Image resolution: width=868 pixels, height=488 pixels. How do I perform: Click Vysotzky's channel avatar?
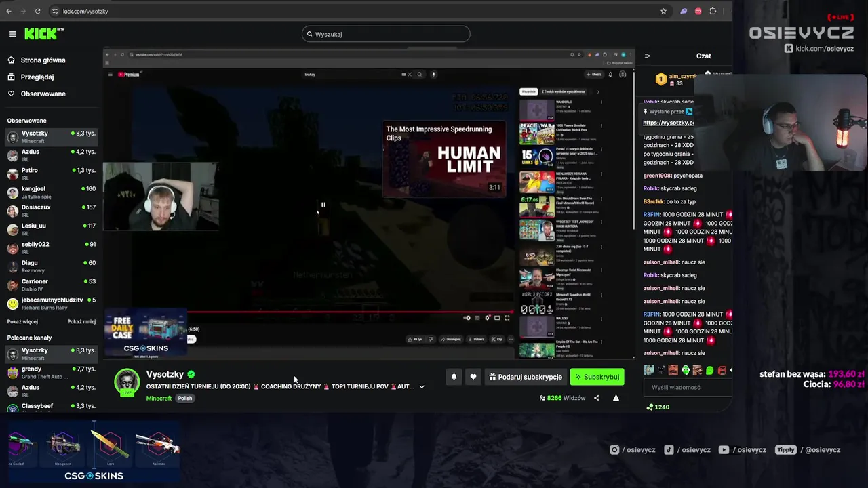(127, 382)
